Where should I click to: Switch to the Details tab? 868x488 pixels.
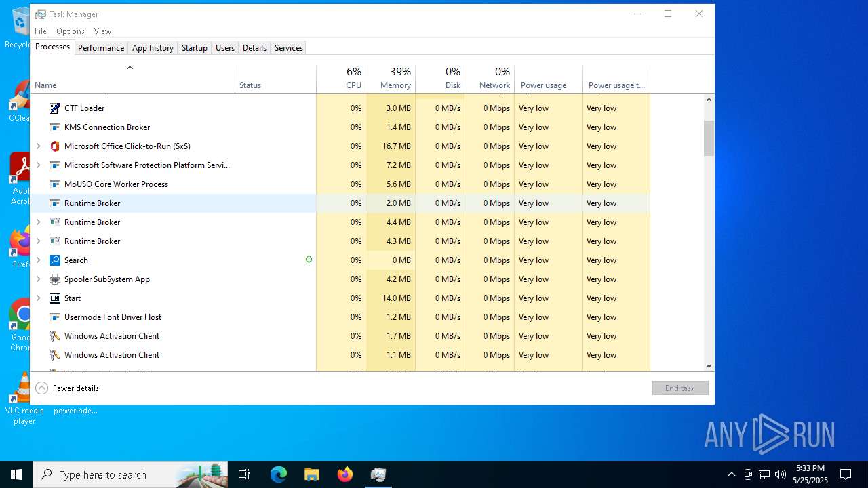pos(254,48)
